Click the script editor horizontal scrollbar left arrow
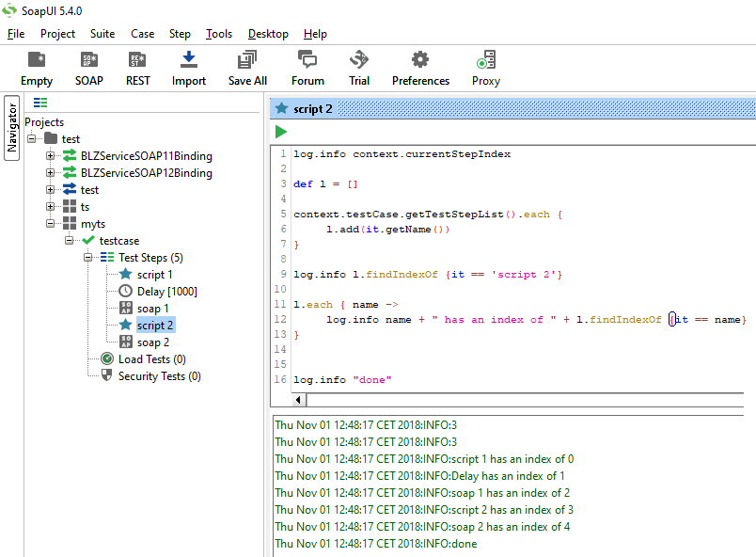 300,400
